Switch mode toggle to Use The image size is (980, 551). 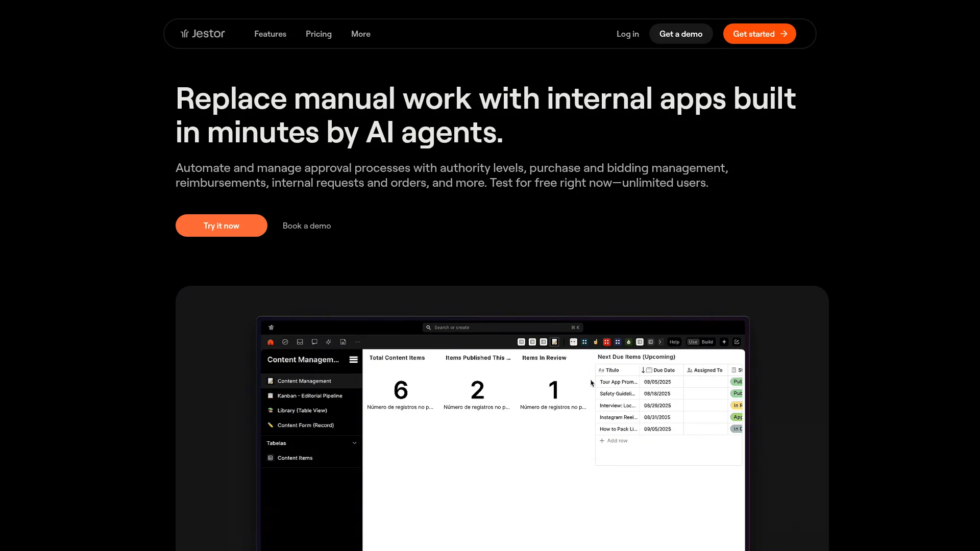693,342
